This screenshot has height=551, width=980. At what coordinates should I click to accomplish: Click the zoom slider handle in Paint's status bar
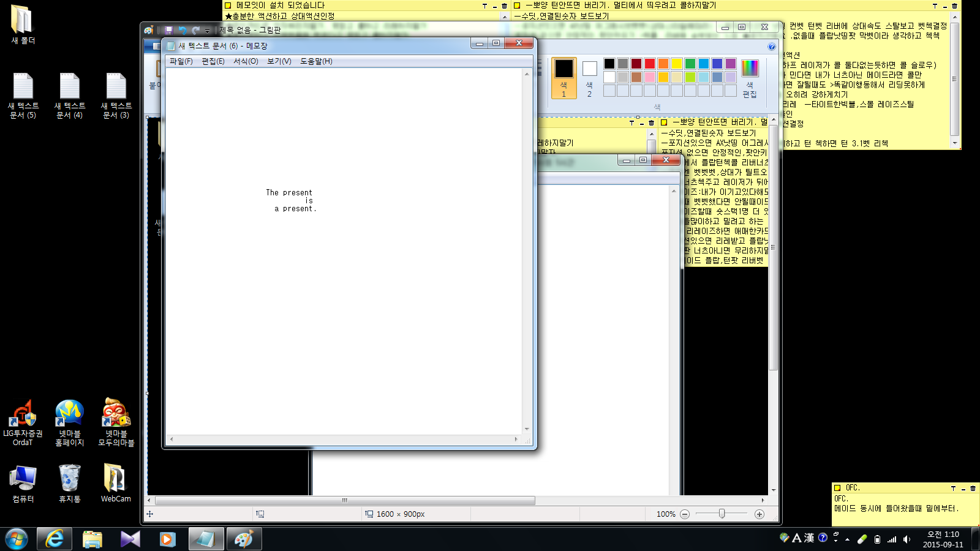pos(722,514)
